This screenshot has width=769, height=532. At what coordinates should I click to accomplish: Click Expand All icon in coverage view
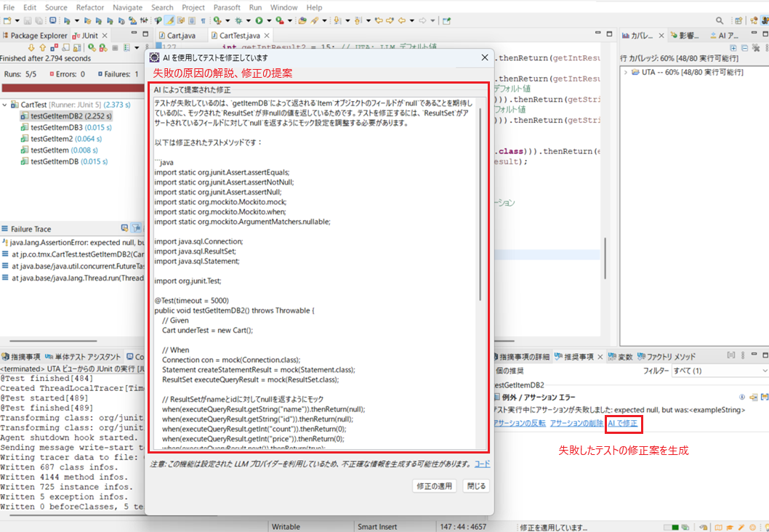[733, 47]
